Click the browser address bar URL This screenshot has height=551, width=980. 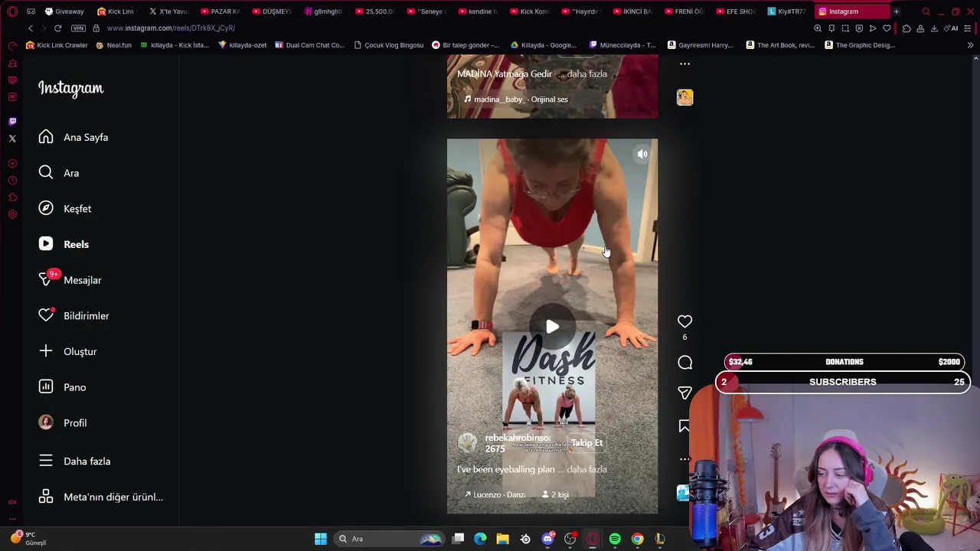point(171,28)
